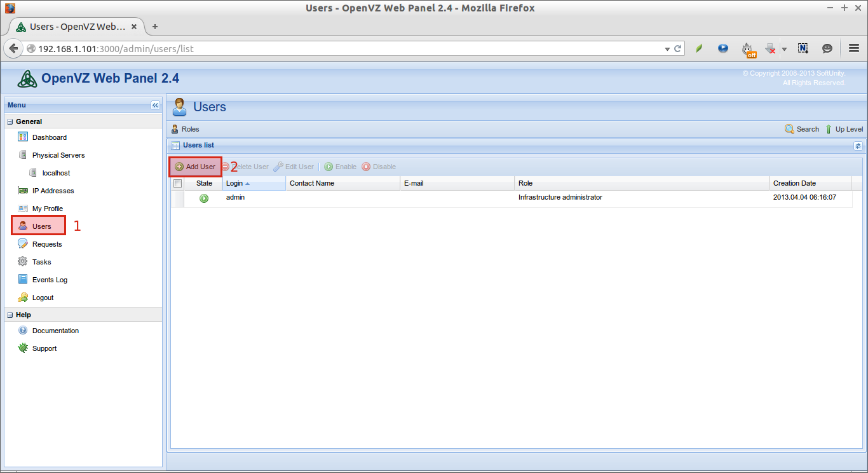The height and width of the screenshot is (473, 868).
Task: Click the admin user's green state icon
Action: click(x=204, y=198)
